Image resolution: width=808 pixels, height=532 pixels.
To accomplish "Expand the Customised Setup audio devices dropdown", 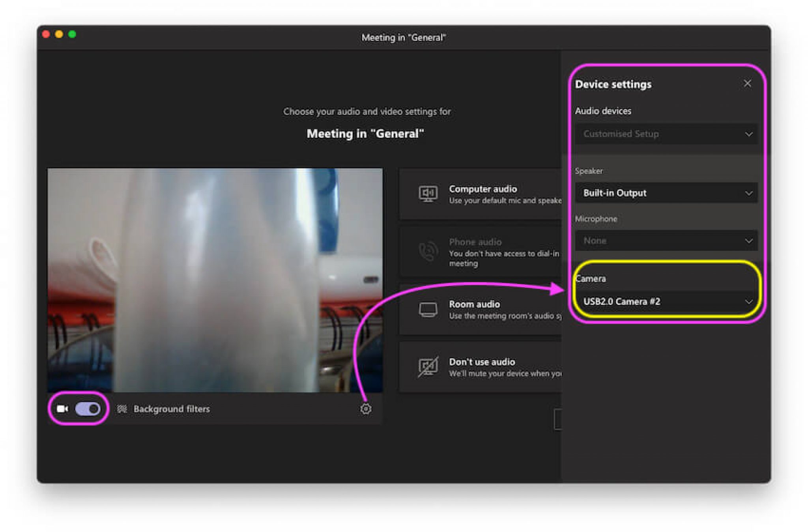I will 666,134.
